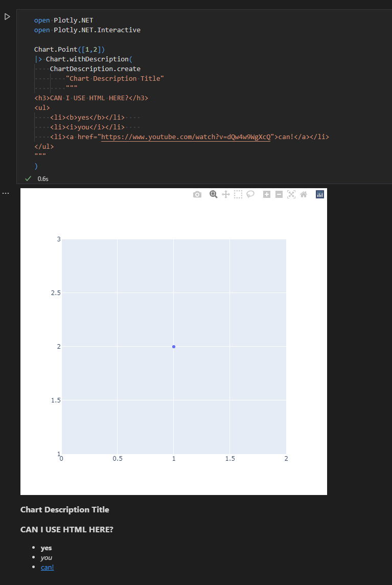Screen dimensions: 392x585
Task: Click the 0.6s execution time label
Action: pyautogui.click(x=42, y=178)
